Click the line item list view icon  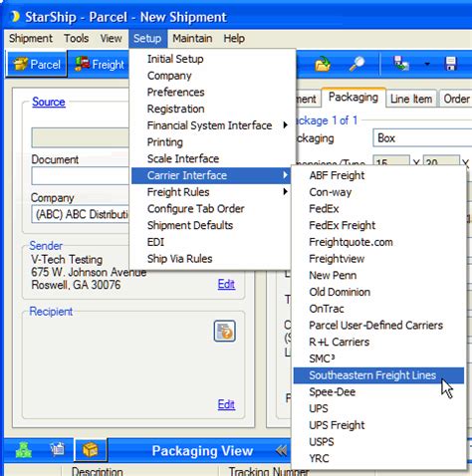click(57, 450)
